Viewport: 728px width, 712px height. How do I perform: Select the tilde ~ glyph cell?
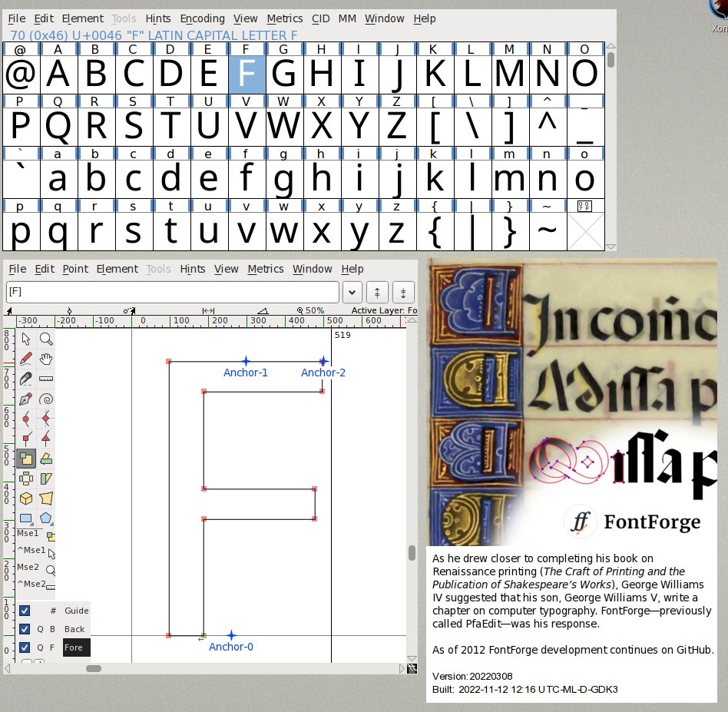(548, 231)
